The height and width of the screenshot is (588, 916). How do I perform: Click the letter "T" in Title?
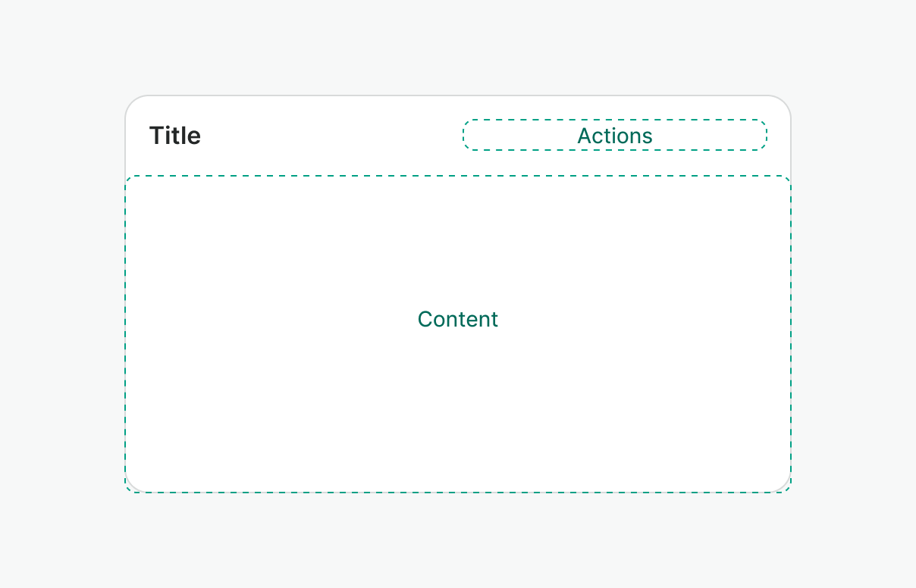pos(156,136)
